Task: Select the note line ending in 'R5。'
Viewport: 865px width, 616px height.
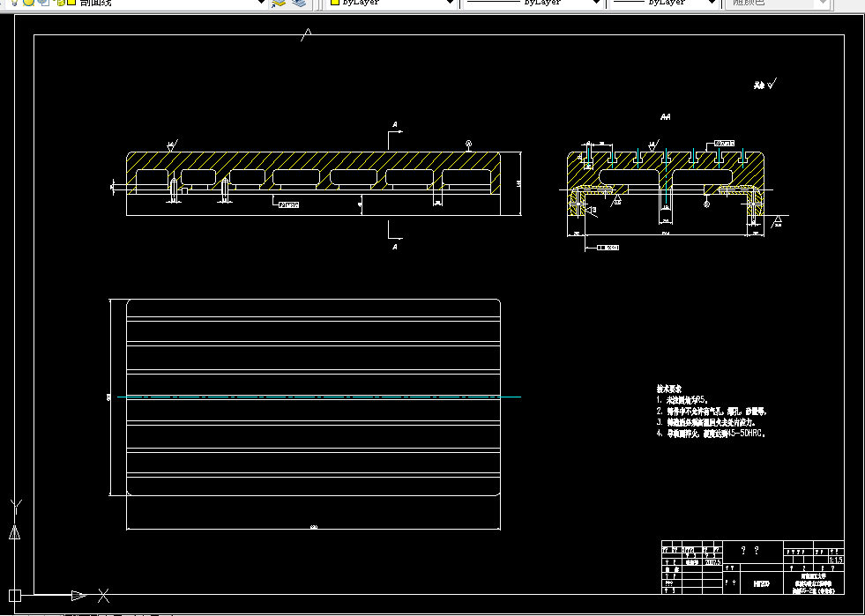Action: 682,400
